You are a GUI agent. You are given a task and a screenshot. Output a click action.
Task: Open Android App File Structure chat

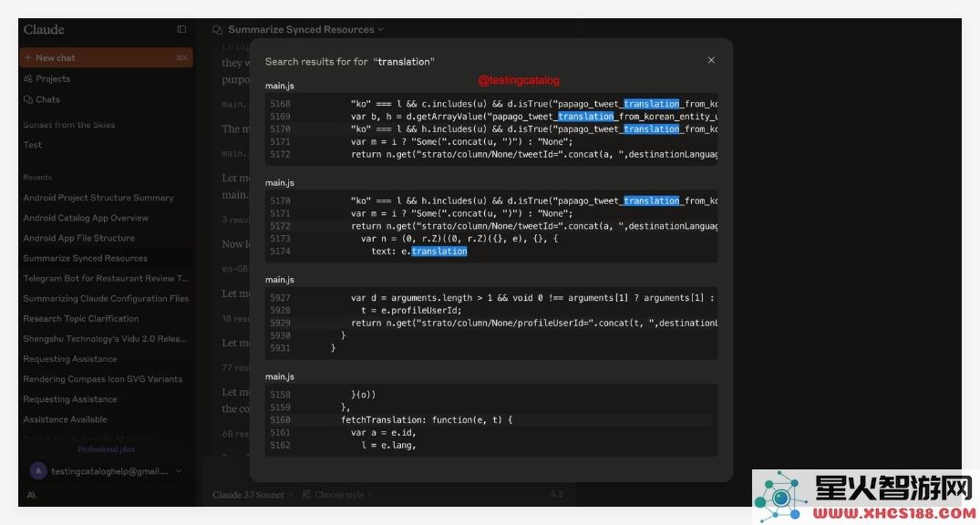[x=78, y=238]
